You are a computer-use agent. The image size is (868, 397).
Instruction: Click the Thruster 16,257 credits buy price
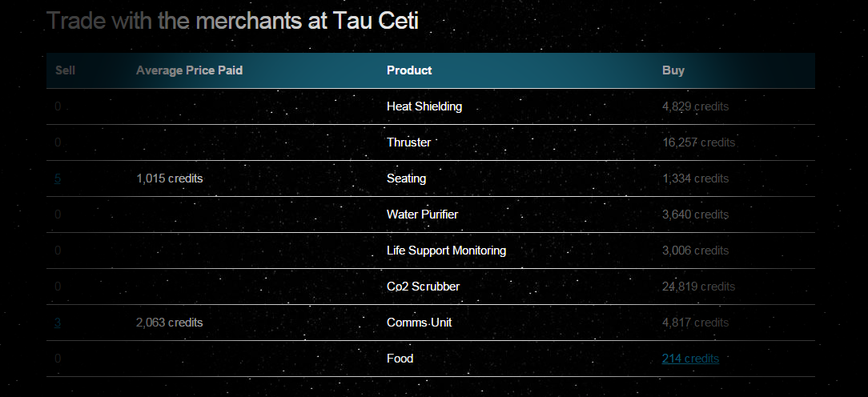tap(698, 142)
